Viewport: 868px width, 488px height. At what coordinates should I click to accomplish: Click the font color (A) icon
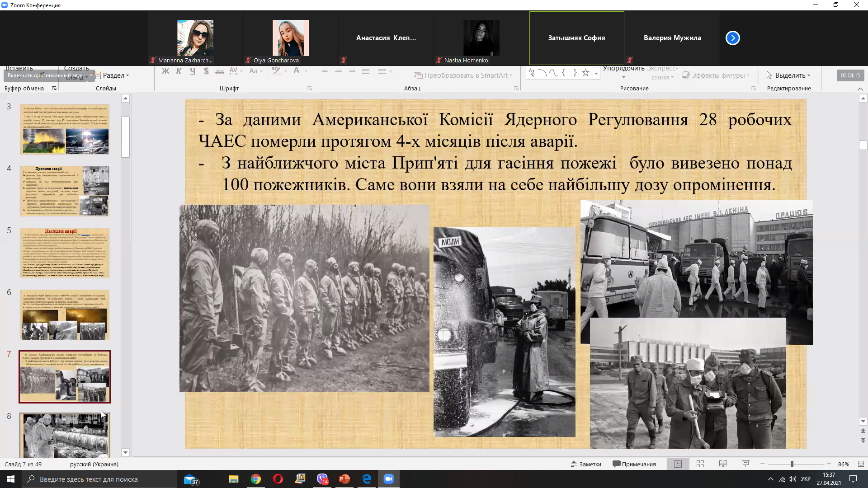297,71
